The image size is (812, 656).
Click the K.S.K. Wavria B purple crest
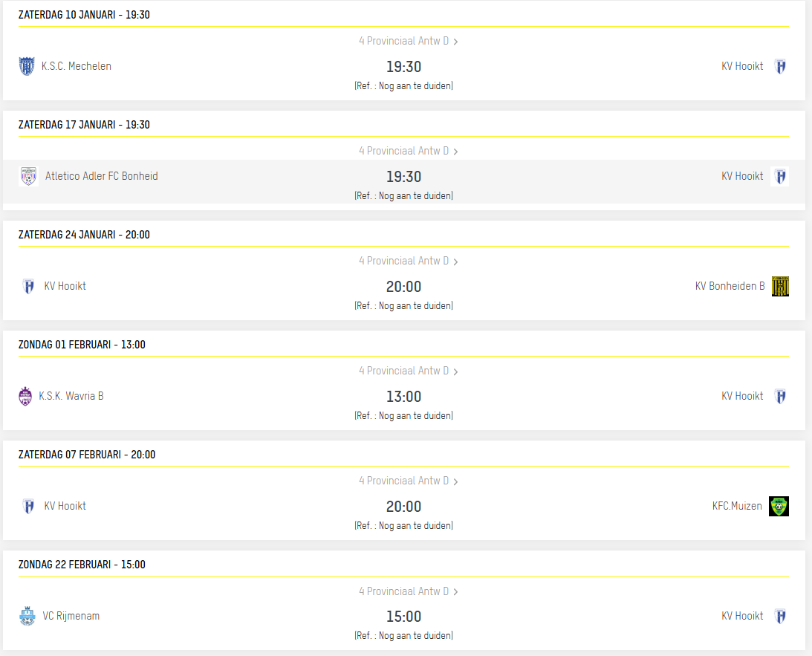pyautogui.click(x=25, y=396)
